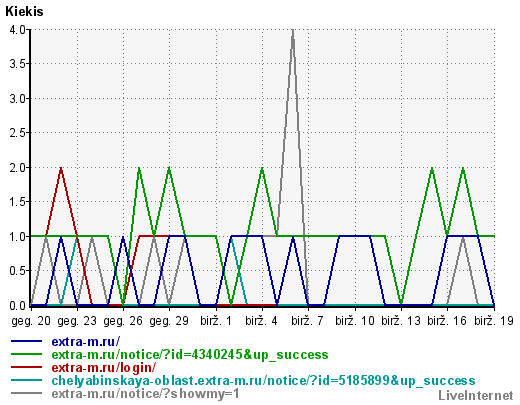
Task: Click the 'geg. 26' x-axis date label
Action: [123, 321]
